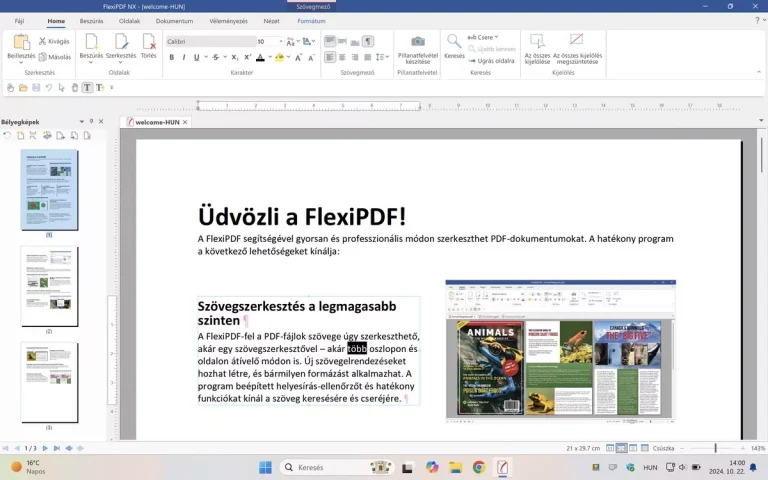This screenshot has height=480, width=768.
Task: Expand the underline style dropdown arrow
Action: point(206,57)
